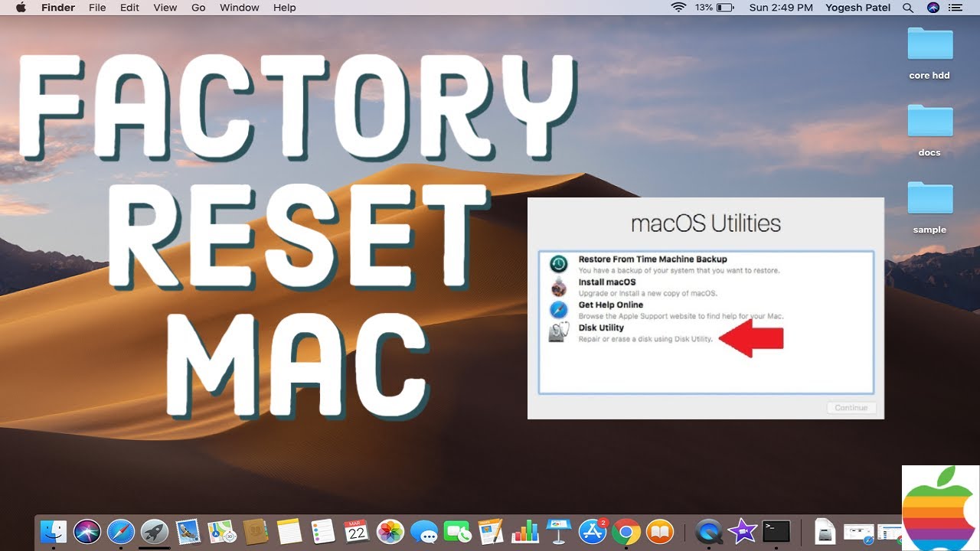The height and width of the screenshot is (551, 980).
Task: Open Reminders app in Dock
Action: point(322,531)
